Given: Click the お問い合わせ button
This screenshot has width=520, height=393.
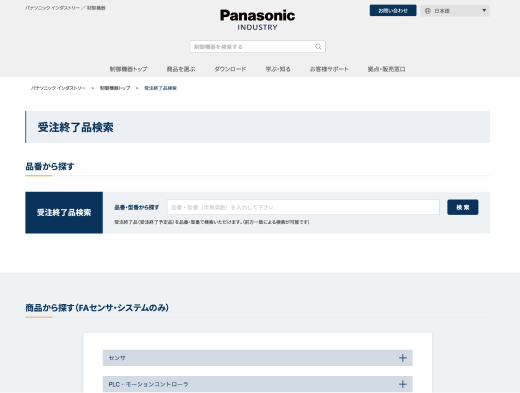Looking at the screenshot, I should (x=393, y=10).
